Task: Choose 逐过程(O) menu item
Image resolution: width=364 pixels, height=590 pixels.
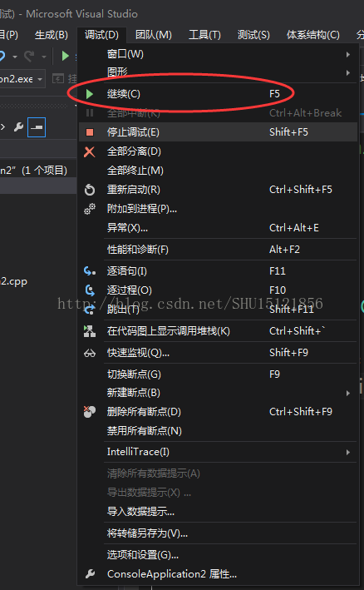Action: pos(217,290)
